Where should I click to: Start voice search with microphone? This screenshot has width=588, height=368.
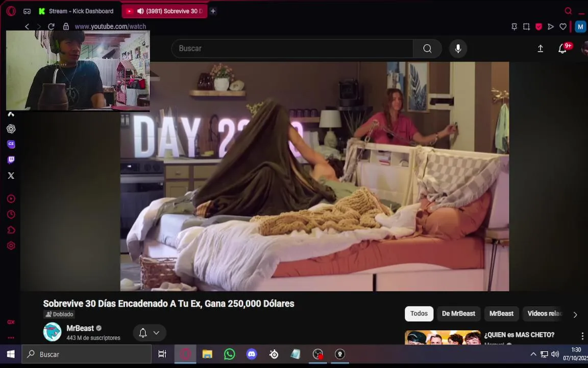click(x=458, y=49)
